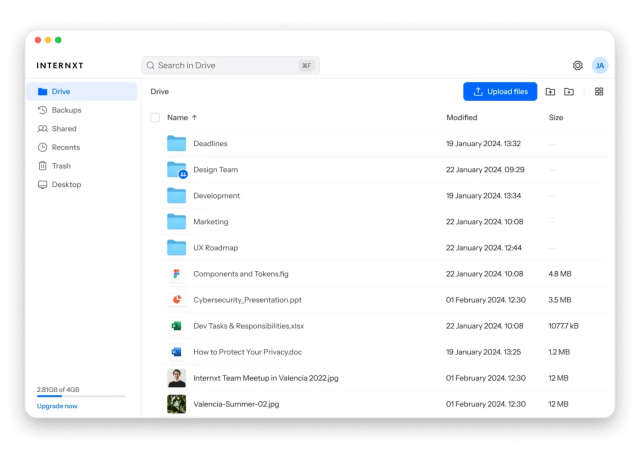Viewport: 640px width, 451px height.
Task: Open Trash in the sidebar
Action: pyautogui.click(x=82, y=166)
